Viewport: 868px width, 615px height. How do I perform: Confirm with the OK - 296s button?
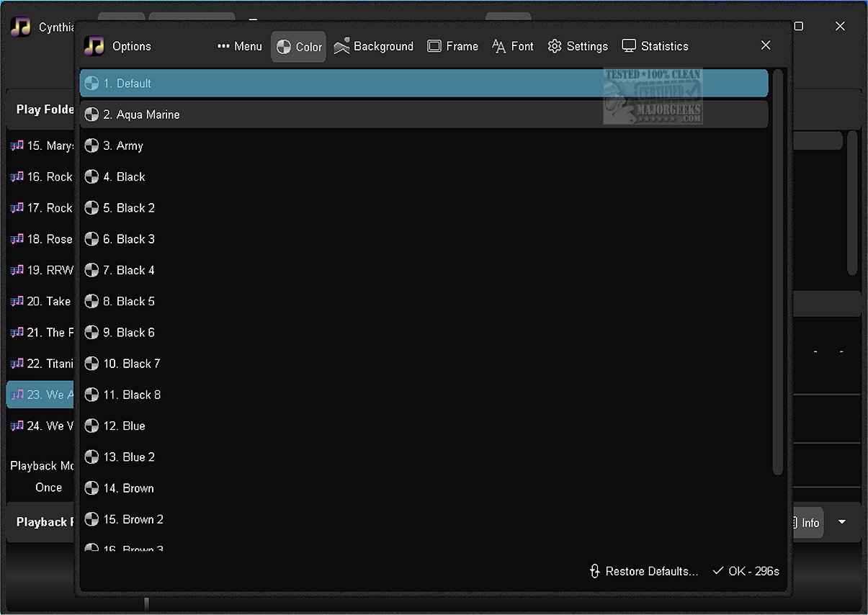[x=746, y=571]
